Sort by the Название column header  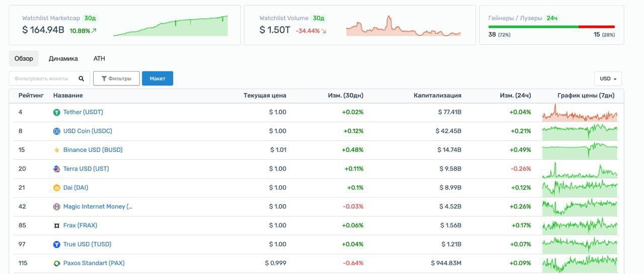pos(68,96)
